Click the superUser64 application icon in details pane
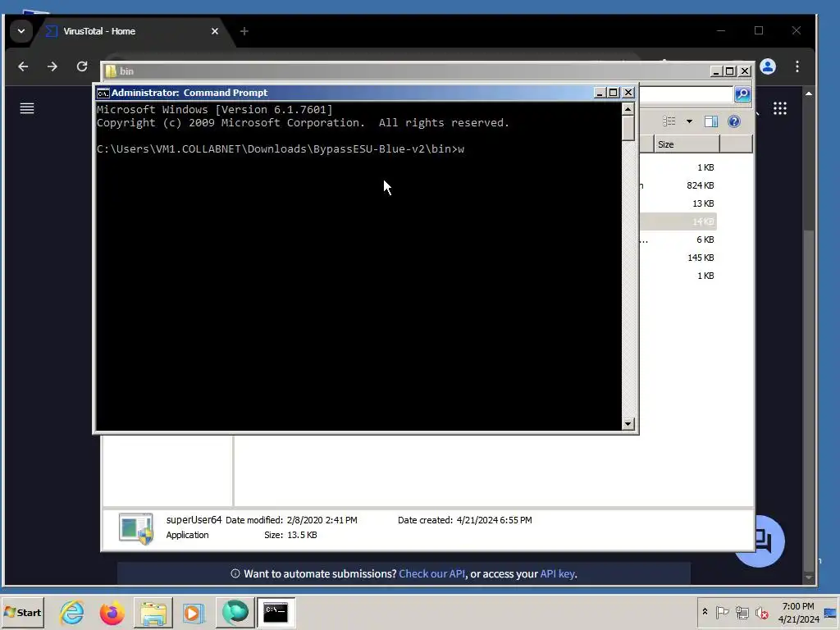840x630 pixels. pos(135,528)
